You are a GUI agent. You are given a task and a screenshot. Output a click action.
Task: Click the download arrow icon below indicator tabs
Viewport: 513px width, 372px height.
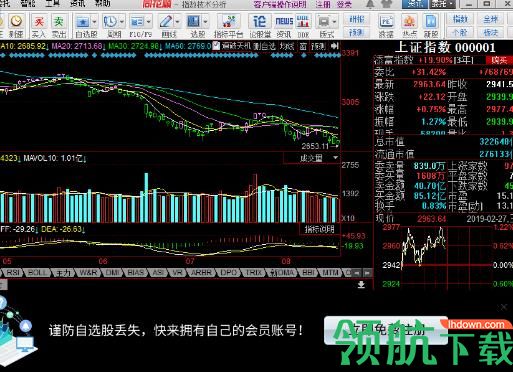pyautogui.click(x=361, y=284)
